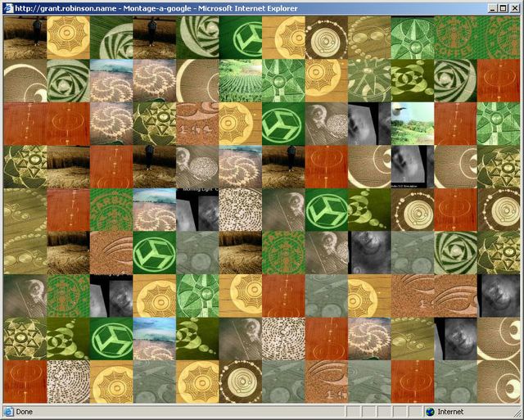Click the globe Internet zone icon
This screenshot has width=524, height=420.
coord(431,412)
